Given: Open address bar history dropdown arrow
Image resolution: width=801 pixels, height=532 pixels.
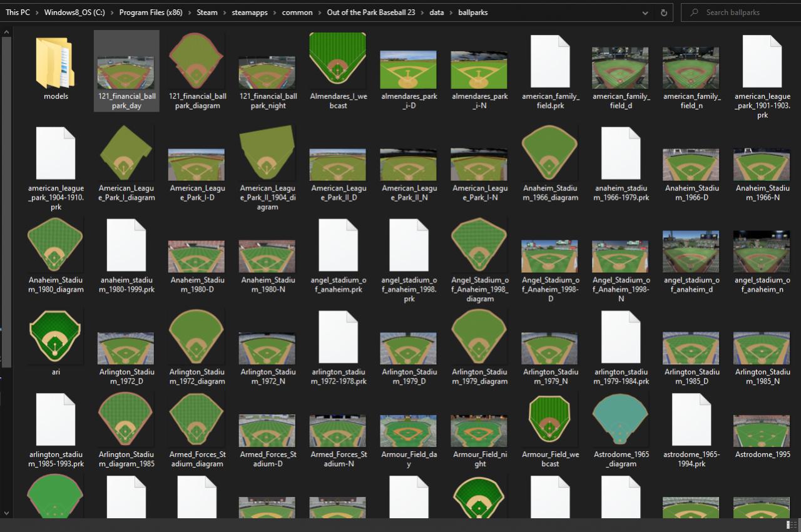Looking at the screenshot, I should pyautogui.click(x=646, y=13).
